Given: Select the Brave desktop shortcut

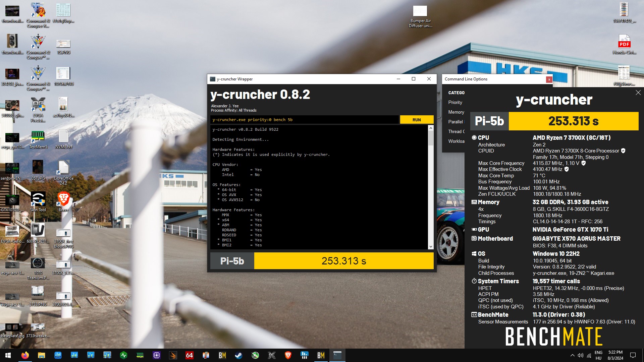Looking at the screenshot, I should [63, 202].
